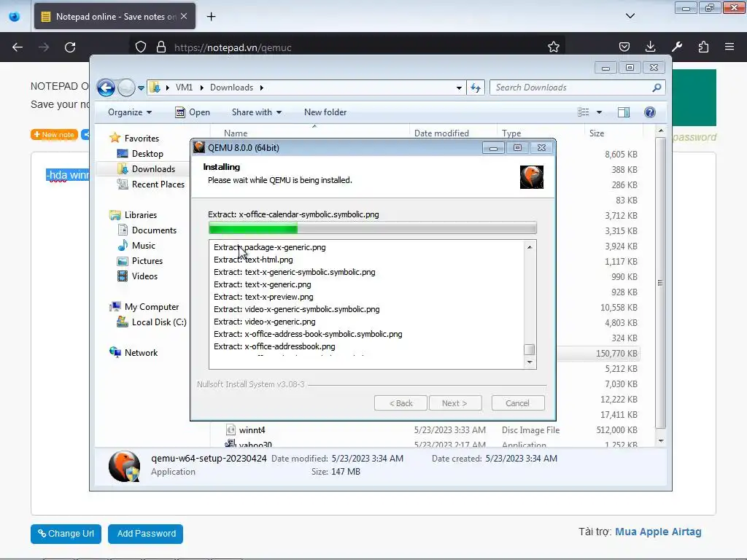Click the change view icon
Screen dimensions: 747x560
click(x=584, y=112)
